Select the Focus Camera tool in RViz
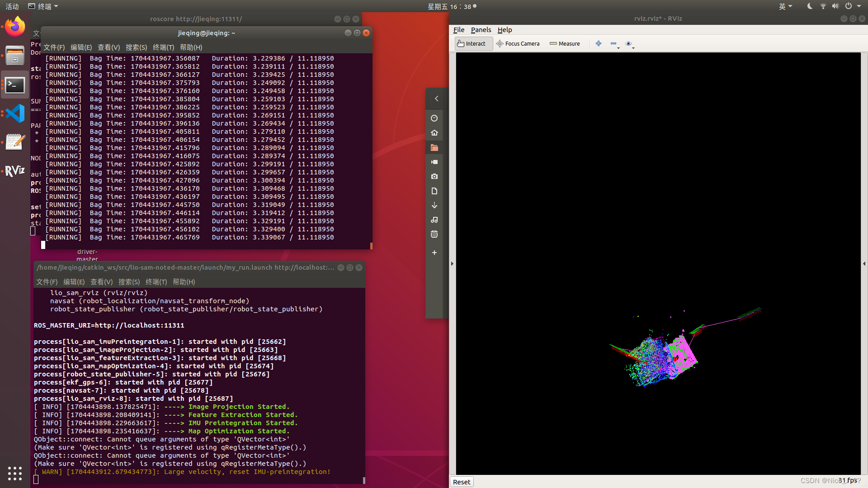Image resolution: width=868 pixels, height=488 pixels. pyautogui.click(x=518, y=43)
